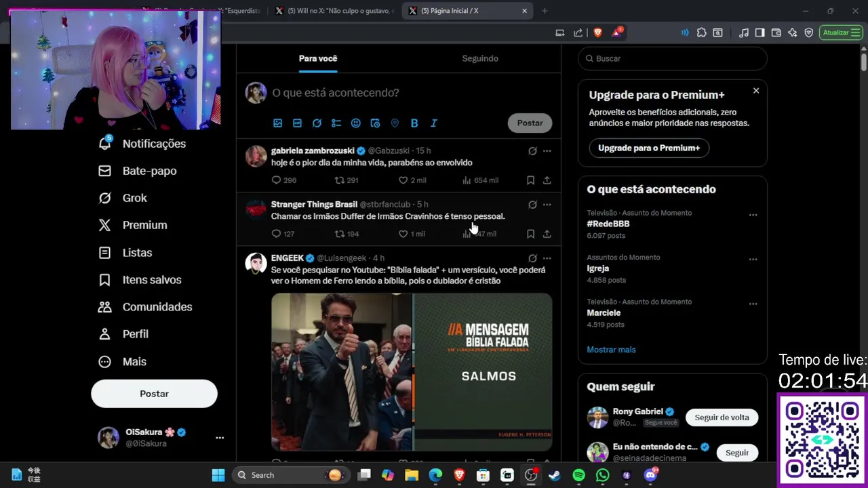This screenshot has height=488, width=868.
Task: Switch to Seguindo tab
Action: (x=480, y=58)
